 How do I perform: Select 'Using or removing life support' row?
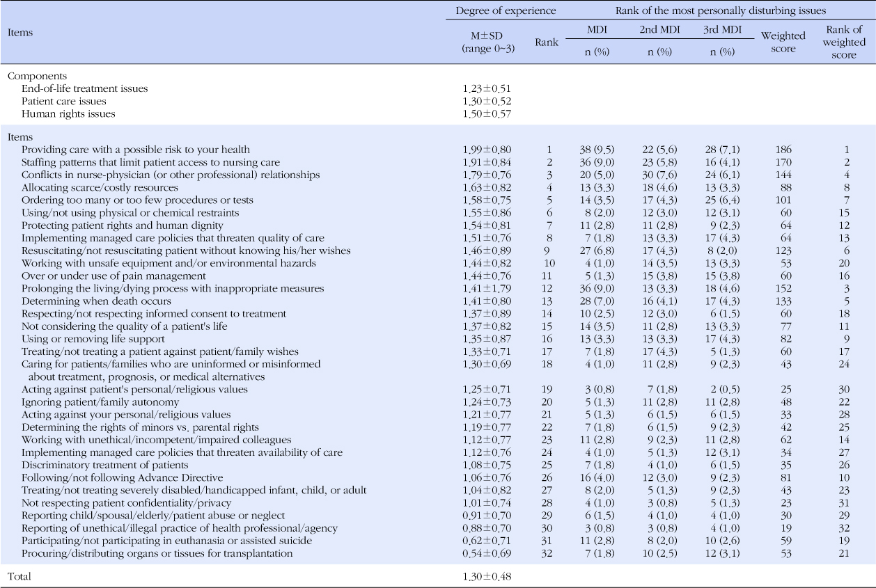tap(93, 339)
